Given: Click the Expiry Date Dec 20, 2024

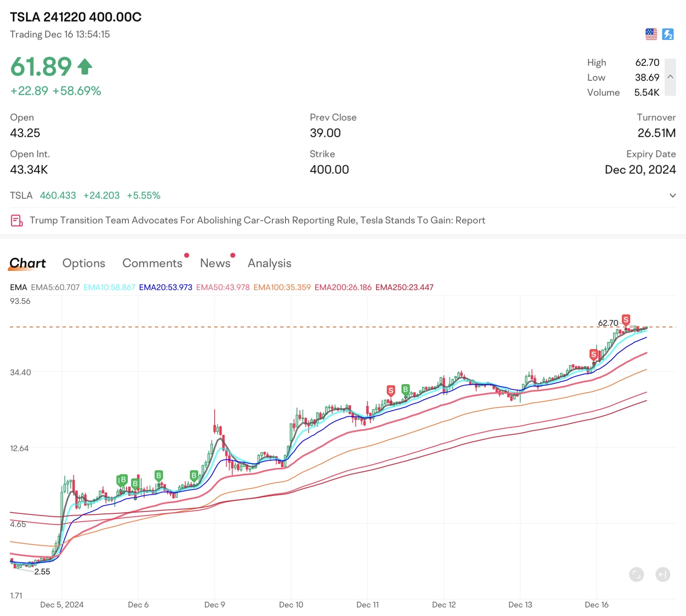Looking at the screenshot, I should click(640, 170).
